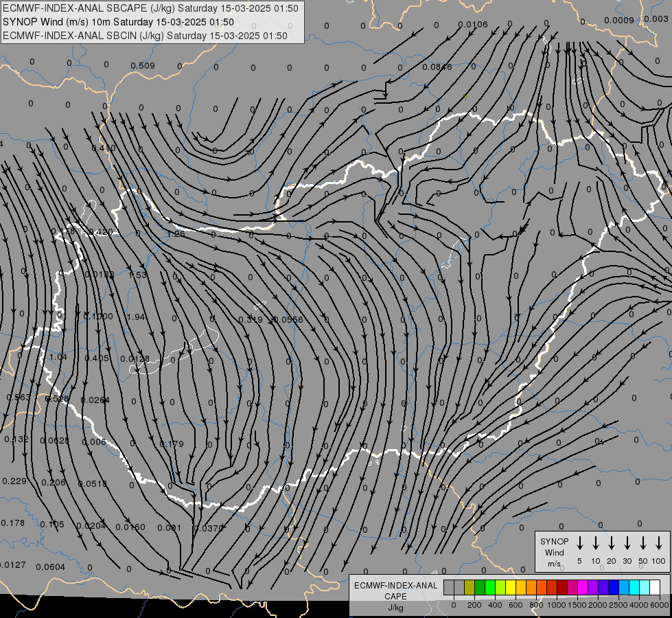This screenshot has width=672, height=618.
Task: Click the 0.0518 grid value
Action: pyautogui.click(x=93, y=484)
